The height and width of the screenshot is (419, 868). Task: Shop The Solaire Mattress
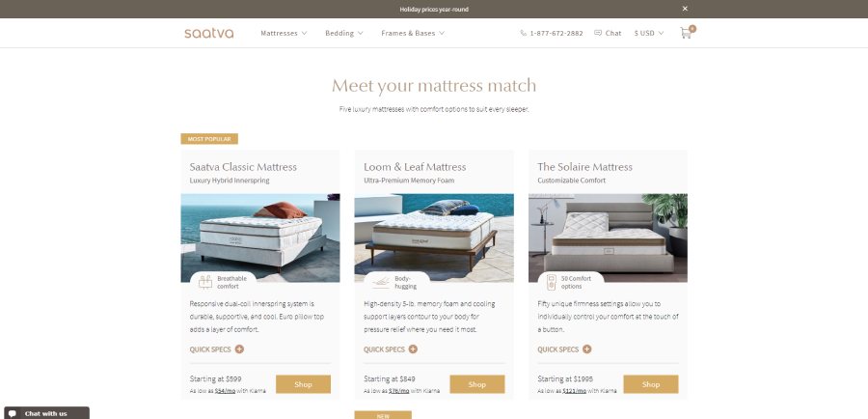651,384
